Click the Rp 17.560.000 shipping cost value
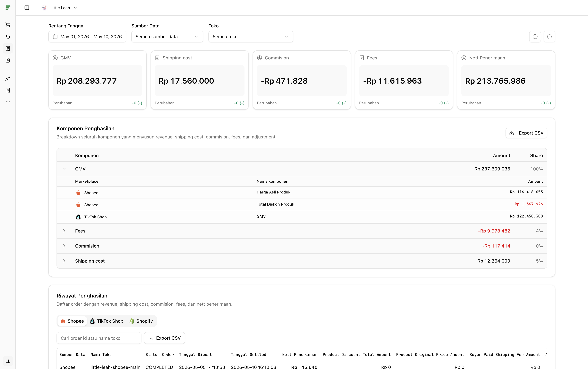 tap(186, 81)
